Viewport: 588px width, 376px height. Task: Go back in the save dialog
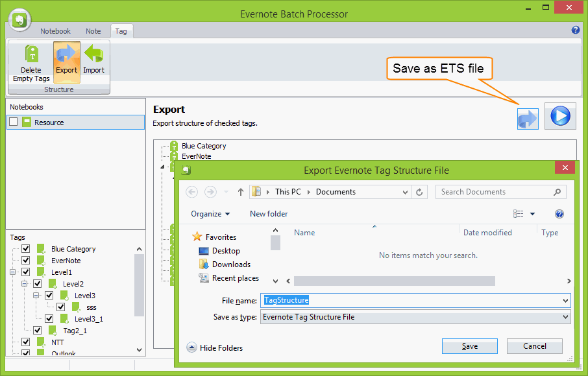(x=191, y=192)
